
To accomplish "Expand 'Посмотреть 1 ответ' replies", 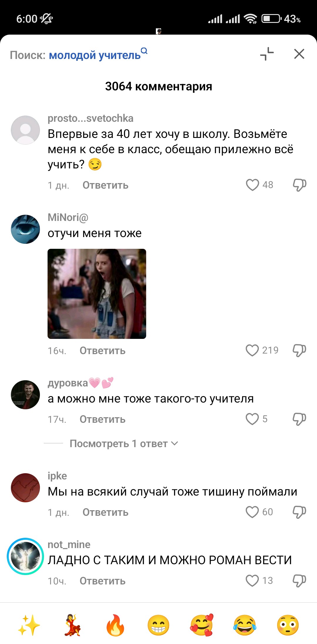I will (x=124, y=444).
